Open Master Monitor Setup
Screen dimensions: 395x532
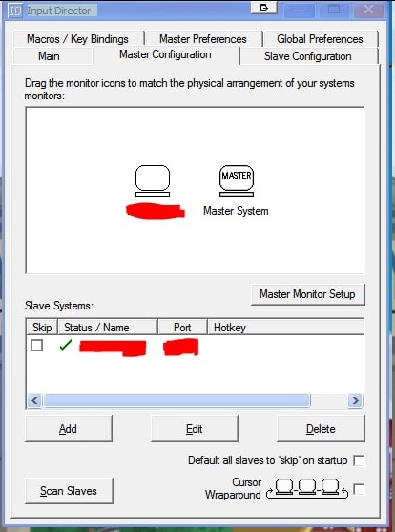click(x=308, y=294)
